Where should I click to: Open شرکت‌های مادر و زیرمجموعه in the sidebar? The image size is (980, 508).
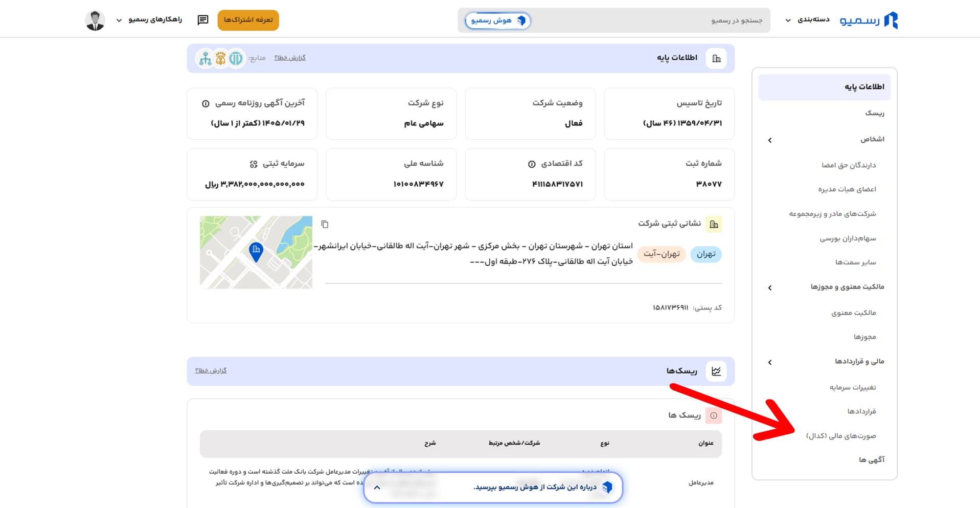coord(832,214)
